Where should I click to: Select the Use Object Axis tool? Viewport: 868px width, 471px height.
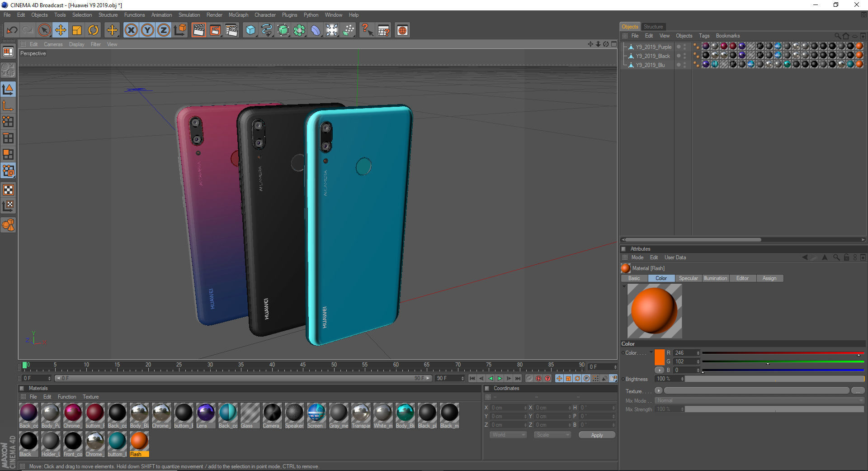tap(8, 105)
